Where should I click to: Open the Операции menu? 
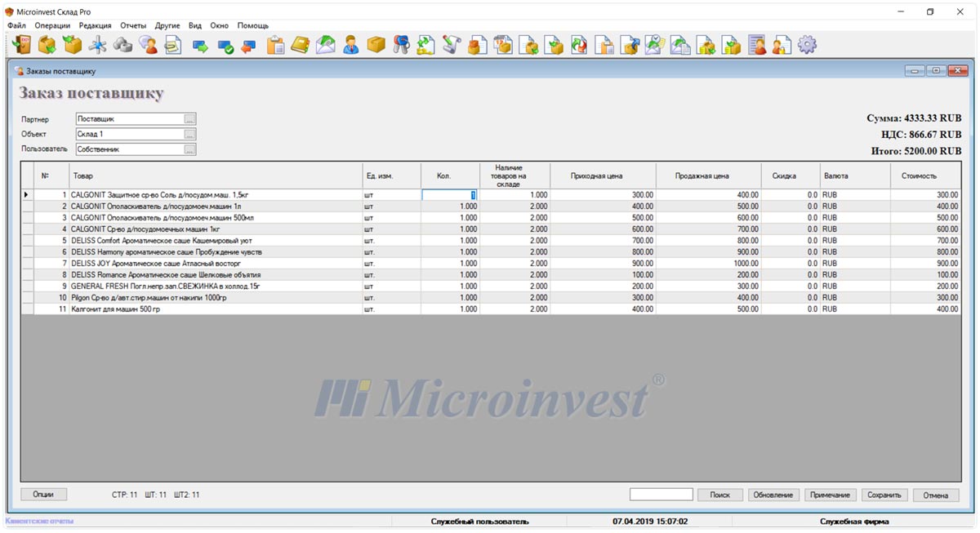pos(52,25)
